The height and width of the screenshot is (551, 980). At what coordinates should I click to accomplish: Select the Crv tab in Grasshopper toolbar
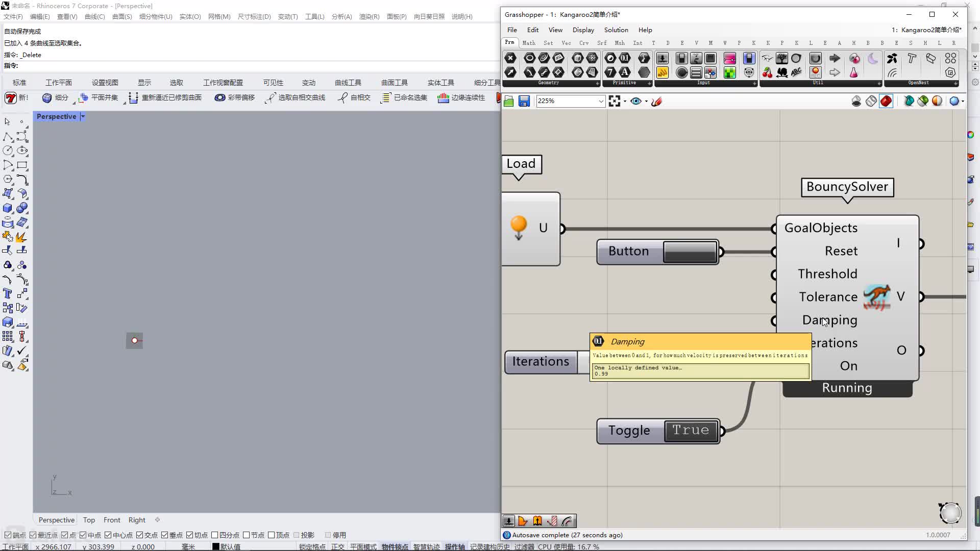583,42
